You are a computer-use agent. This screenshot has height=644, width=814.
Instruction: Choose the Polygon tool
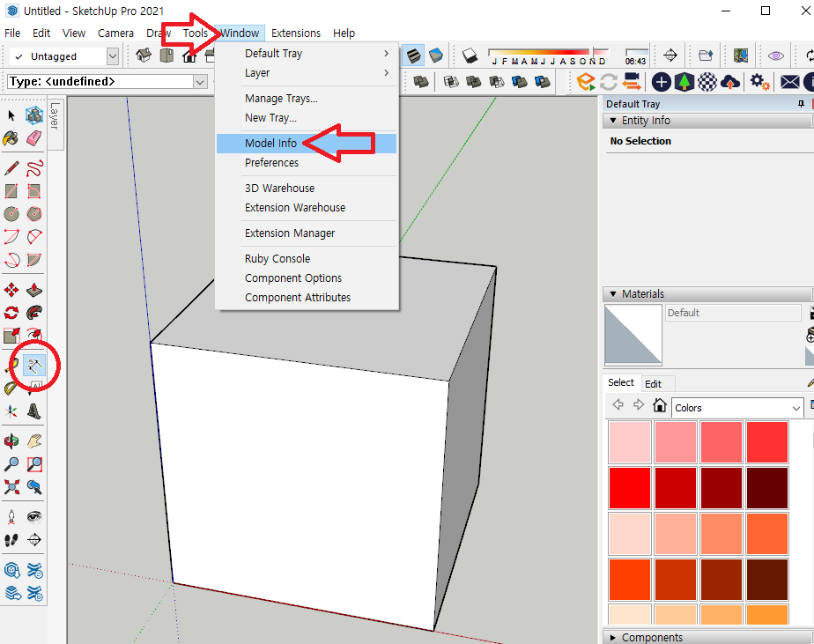(34, 214)
